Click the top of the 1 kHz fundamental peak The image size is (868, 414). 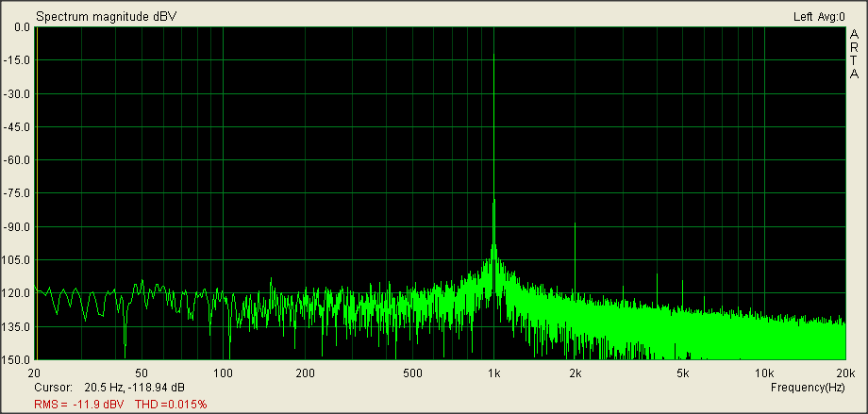[493, 55]
